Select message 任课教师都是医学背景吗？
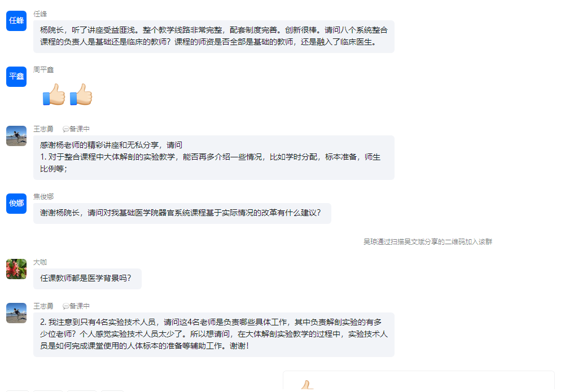This screenshot has width=578, height=392. pos(87,279)
